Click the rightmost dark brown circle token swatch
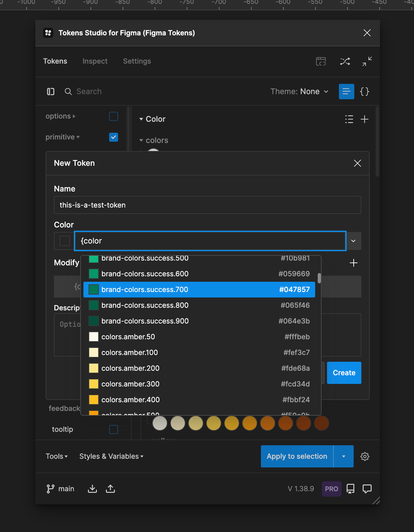Viewport: 414px width, 532px height. (x=322, y=423)
